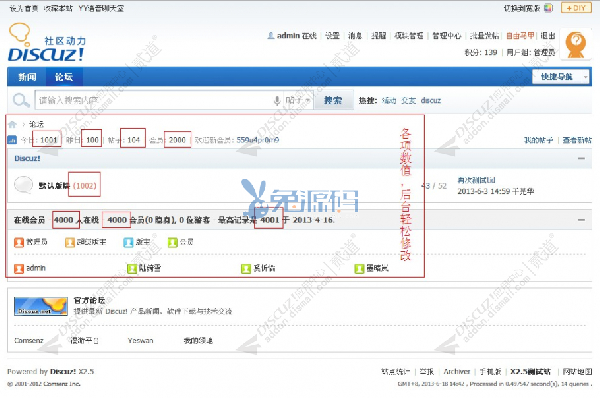Click the 漫游平台 friend link
The height and width of the screenshot is (398, 600).
(84, 341)
